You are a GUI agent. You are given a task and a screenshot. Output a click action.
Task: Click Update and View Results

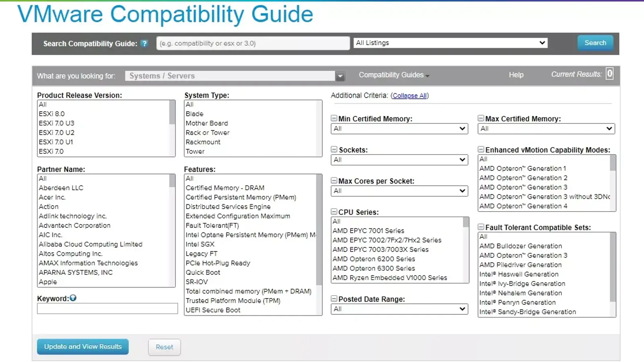tap(83, 346)
